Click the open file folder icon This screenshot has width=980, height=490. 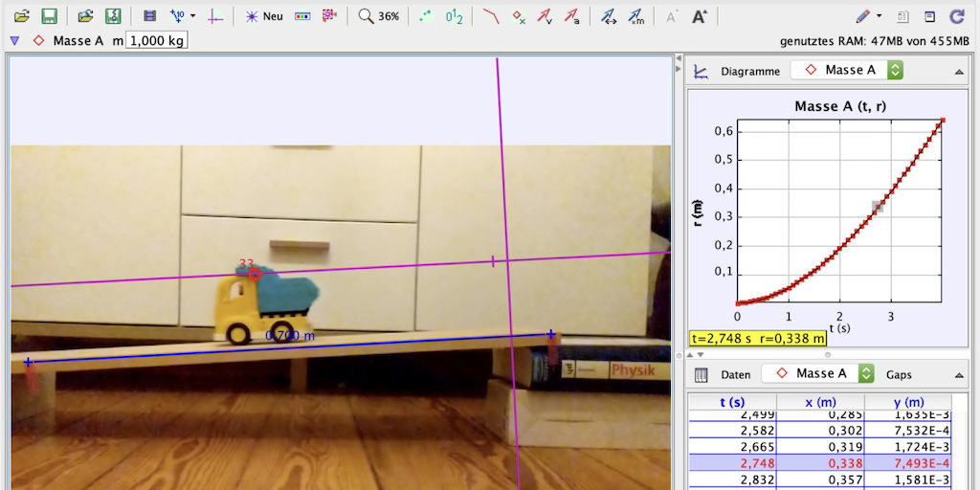pyautogui.click(x=22, y=16)
